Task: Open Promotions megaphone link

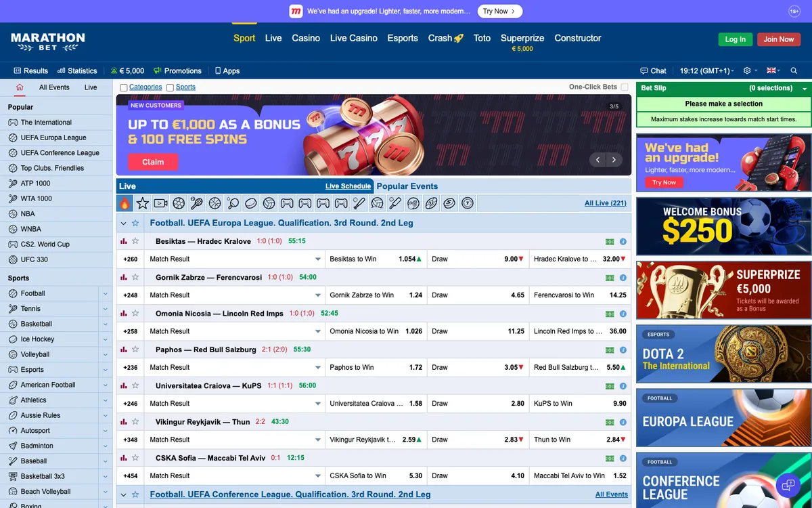Action: tap(177, 70)
